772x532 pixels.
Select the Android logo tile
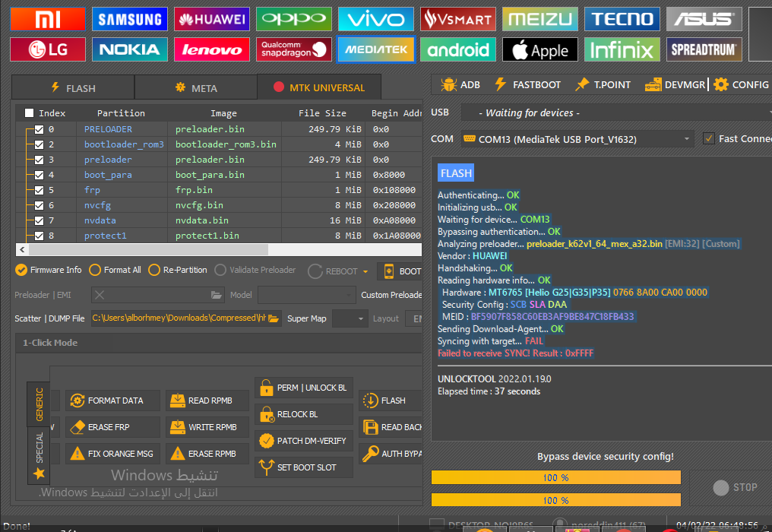point(458,49)
